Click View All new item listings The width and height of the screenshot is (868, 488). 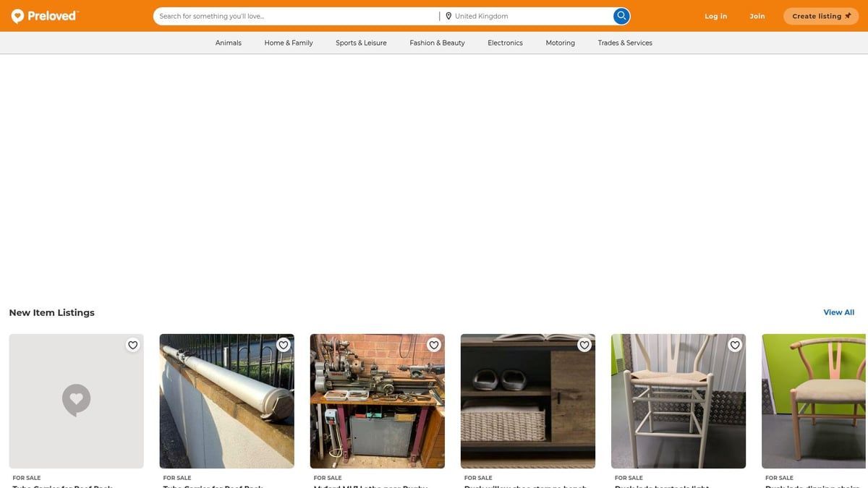pos(839,311)
